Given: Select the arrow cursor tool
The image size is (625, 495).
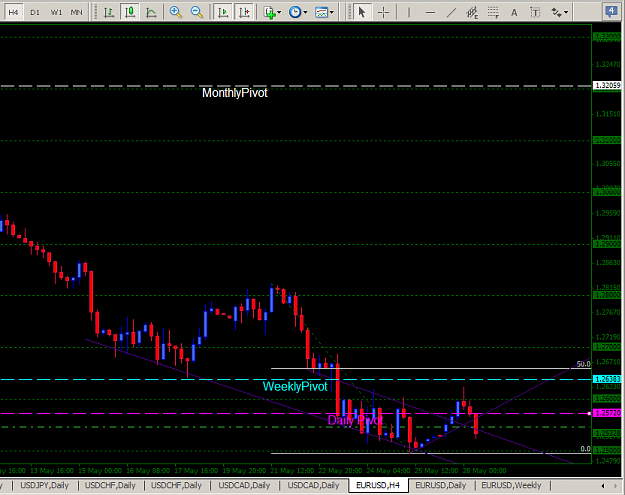Looking at the screenshot, I should tap(362, 12).
